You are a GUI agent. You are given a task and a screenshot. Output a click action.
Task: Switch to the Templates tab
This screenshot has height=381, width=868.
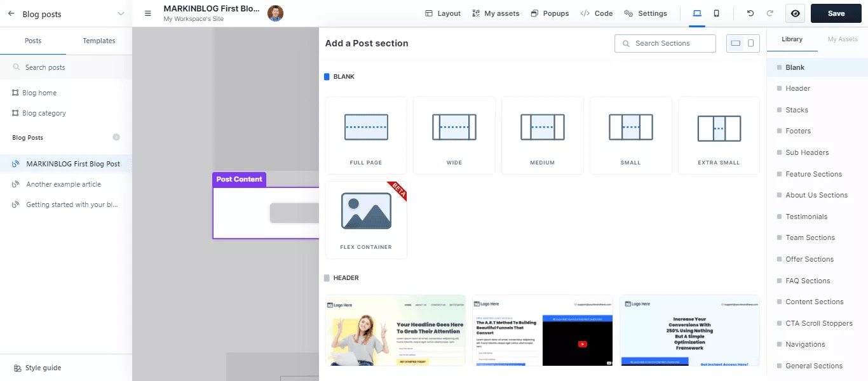[x=99, y=41]
